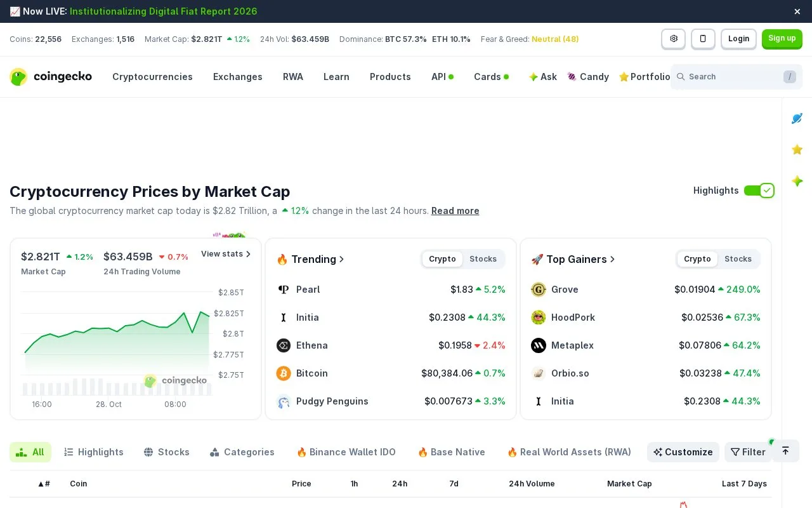Select Stocks in the Trending card
This screenshot has width=812, height=508.
483,259
